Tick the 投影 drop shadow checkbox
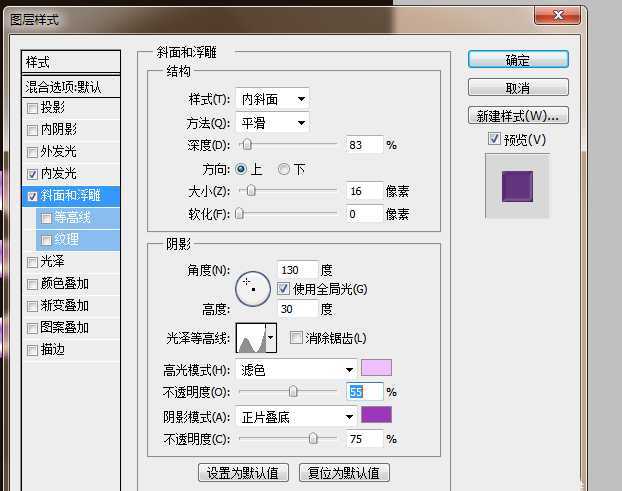The width and height of the screenshot is (622, 491). pos(32,108)
